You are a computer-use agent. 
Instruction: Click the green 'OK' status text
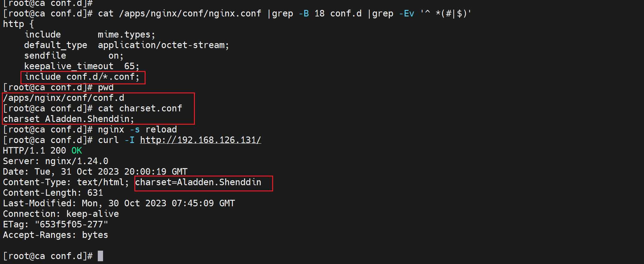point(77,150)
